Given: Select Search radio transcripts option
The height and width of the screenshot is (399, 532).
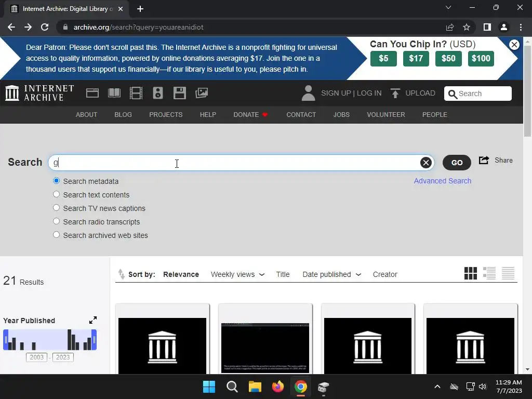Looking at the screenshot, I should tap(56, 221).
